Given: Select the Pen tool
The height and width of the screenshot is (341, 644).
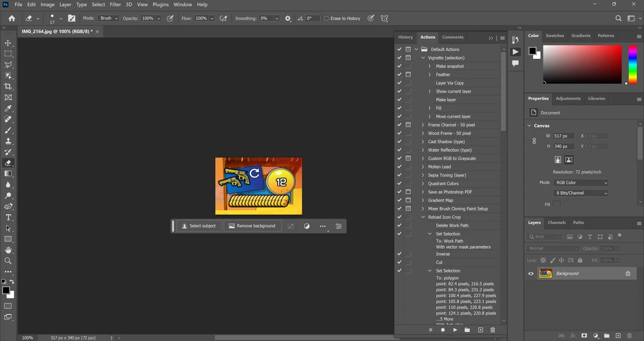Looking at the screenshot, I should click(8, 206).
